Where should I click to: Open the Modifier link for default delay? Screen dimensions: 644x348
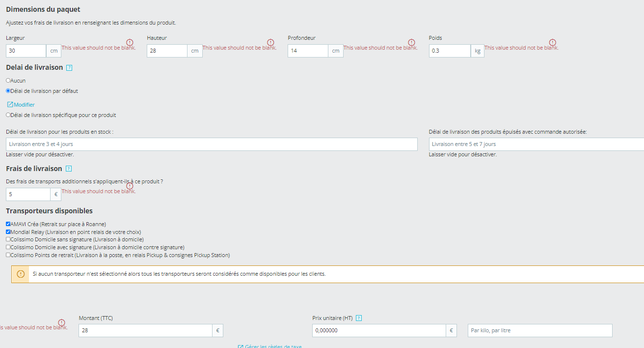pos(21,105)
